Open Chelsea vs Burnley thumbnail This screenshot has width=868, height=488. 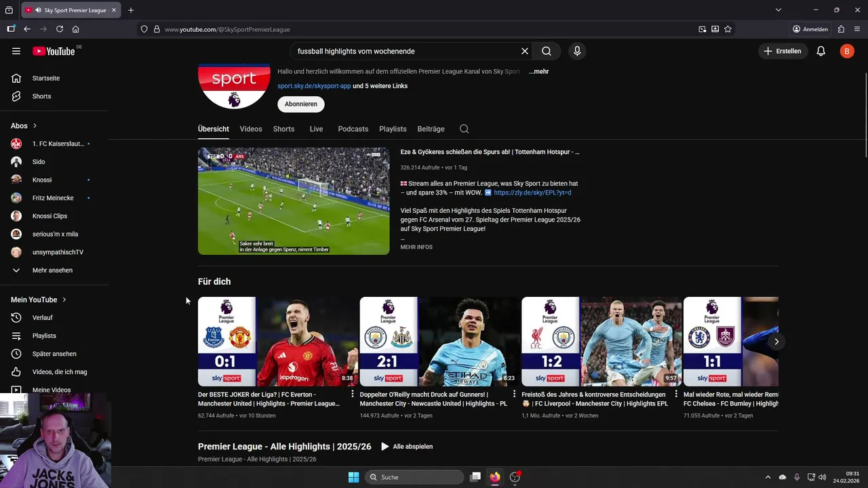coord(731,342)
